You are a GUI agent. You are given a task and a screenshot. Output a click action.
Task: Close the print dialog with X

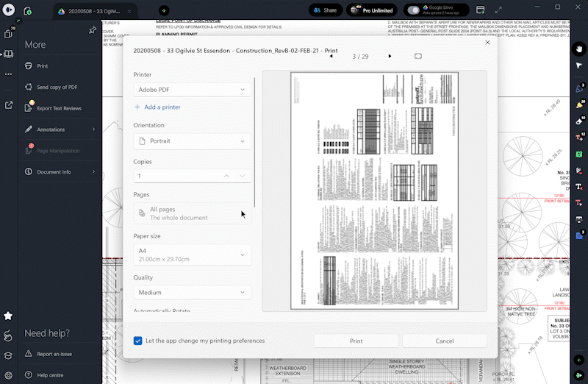point(487,43)
